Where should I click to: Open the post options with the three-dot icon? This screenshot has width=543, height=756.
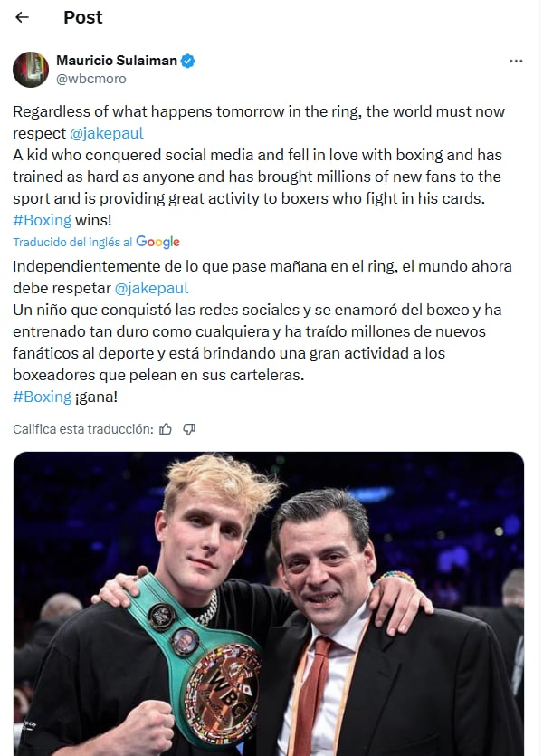tap(517, 61)
